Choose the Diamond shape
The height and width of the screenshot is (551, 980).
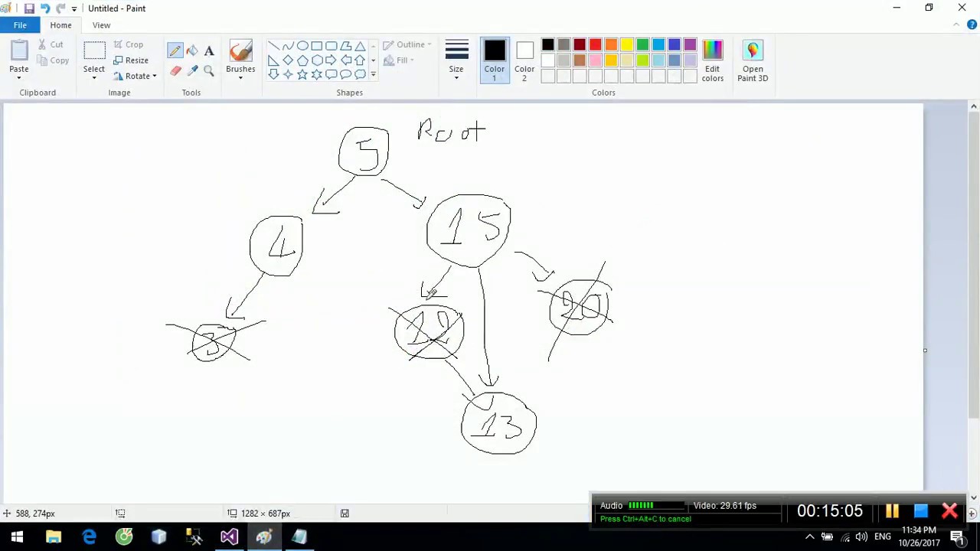(288, 60)
